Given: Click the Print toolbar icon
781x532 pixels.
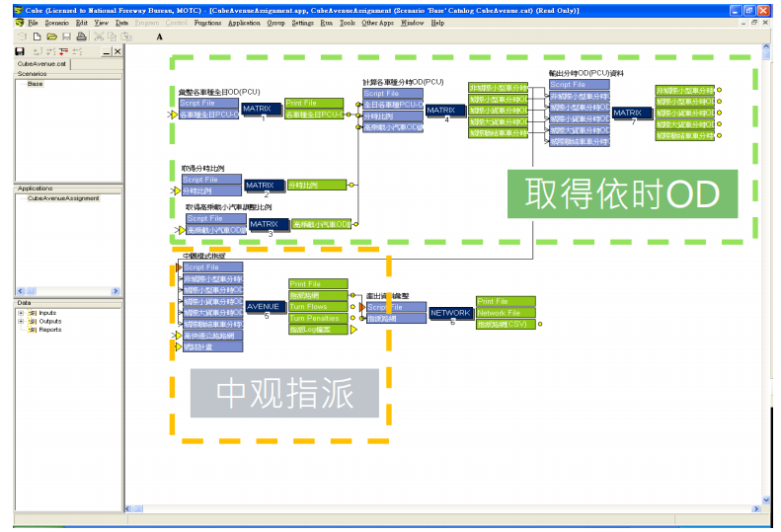Looking at the screenshot, I should click(x=81, y=37).
